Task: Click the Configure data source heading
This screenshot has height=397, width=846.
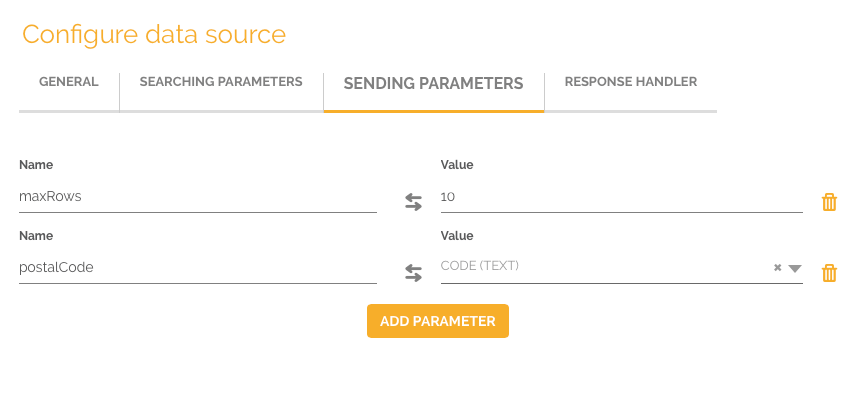Action: [154, 34]
